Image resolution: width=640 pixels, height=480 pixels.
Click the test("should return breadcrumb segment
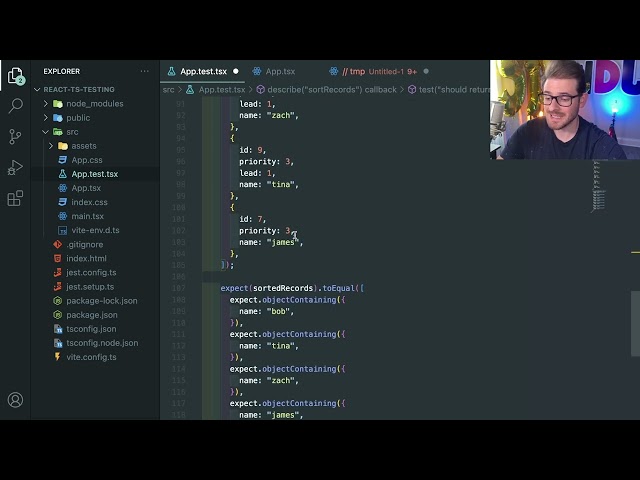pos(454,90)
